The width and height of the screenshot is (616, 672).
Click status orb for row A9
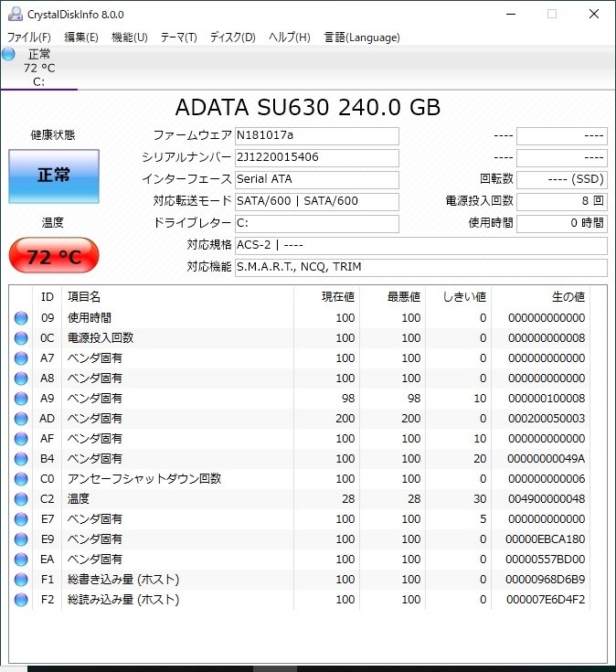21,399
